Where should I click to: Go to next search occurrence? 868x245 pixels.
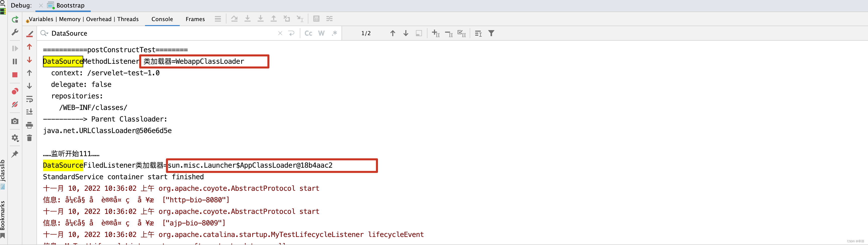tap(406, 33)
